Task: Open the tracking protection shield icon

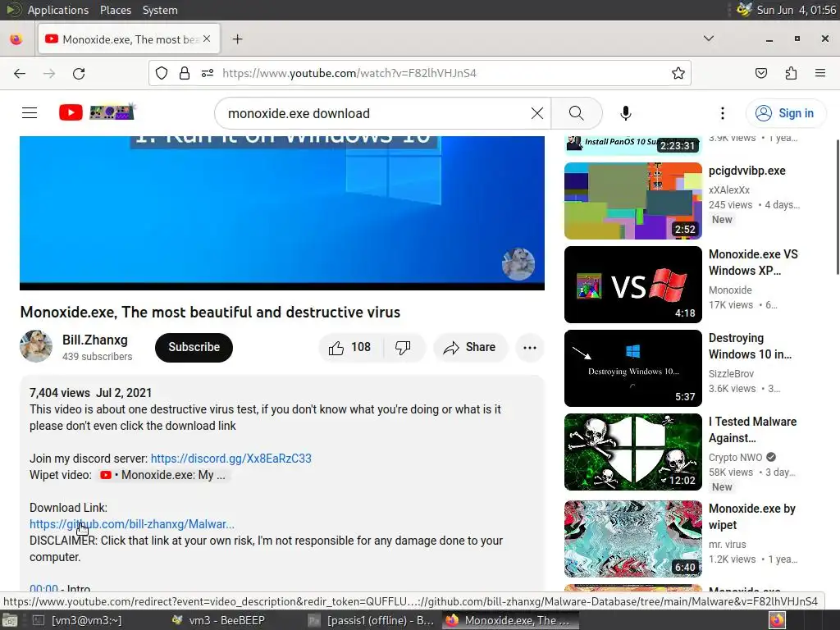Action: pos(162,73)
